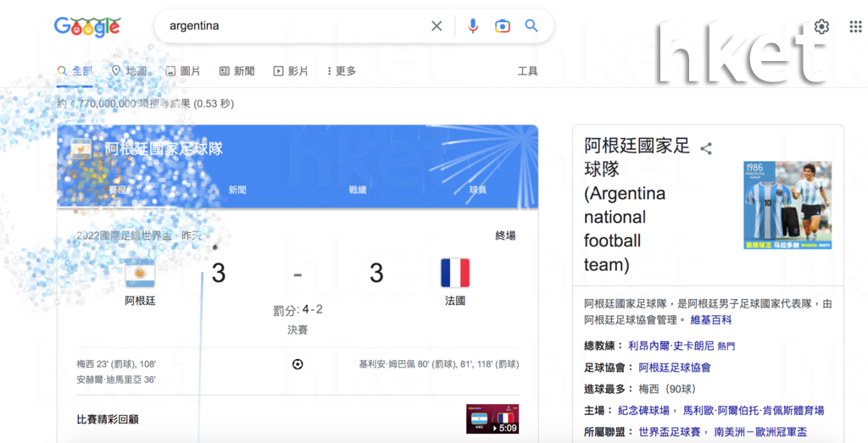Open Google Lens camera search icon
The image size is (868, 443).
pyautogui.click(x=502, y=26)
